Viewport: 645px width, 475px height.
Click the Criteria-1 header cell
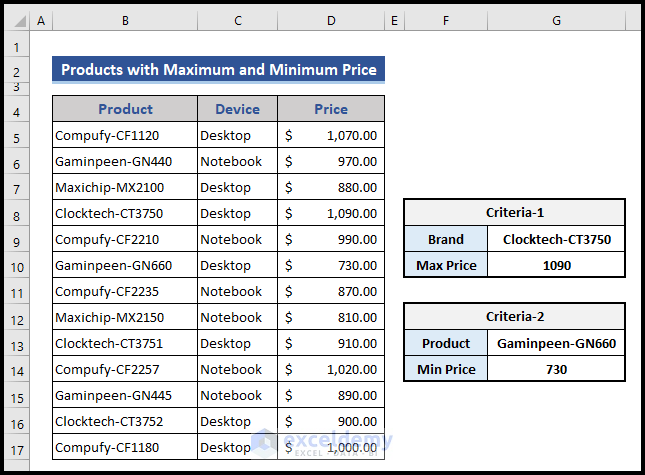click(515, 213)
